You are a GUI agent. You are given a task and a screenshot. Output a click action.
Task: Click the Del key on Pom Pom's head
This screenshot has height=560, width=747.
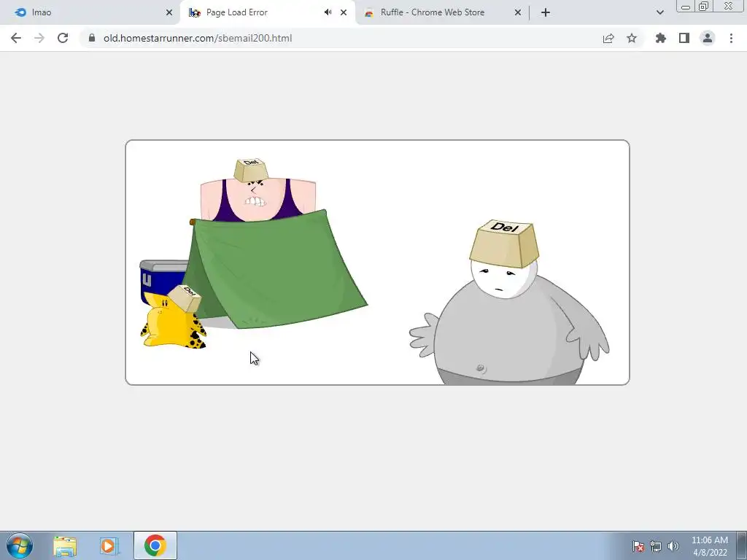pyautogui.click(x=505, y=242)
